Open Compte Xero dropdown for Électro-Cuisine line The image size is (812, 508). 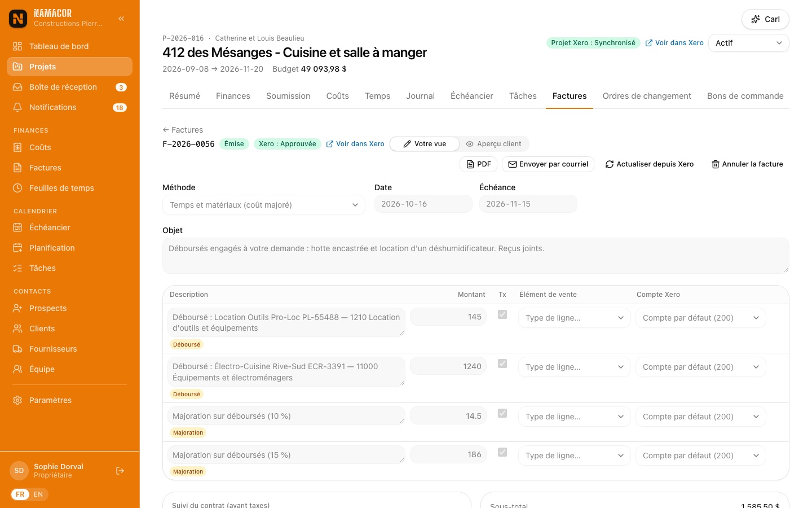(701, 367)
